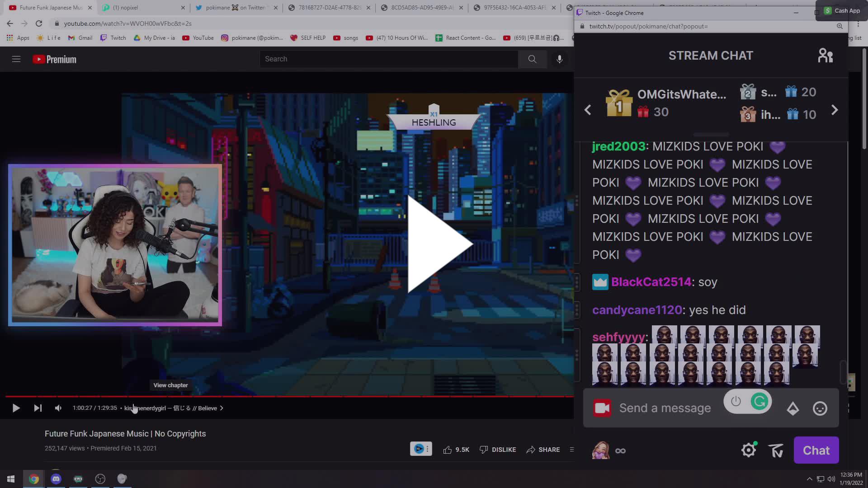
Task: Go back in the Chrome browser
Action: click(x=10, y=23)
